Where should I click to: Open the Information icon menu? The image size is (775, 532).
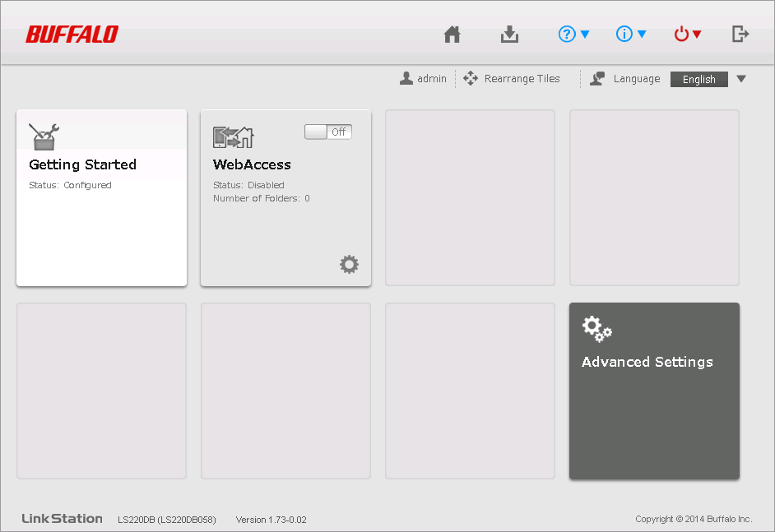click(631, 34)
